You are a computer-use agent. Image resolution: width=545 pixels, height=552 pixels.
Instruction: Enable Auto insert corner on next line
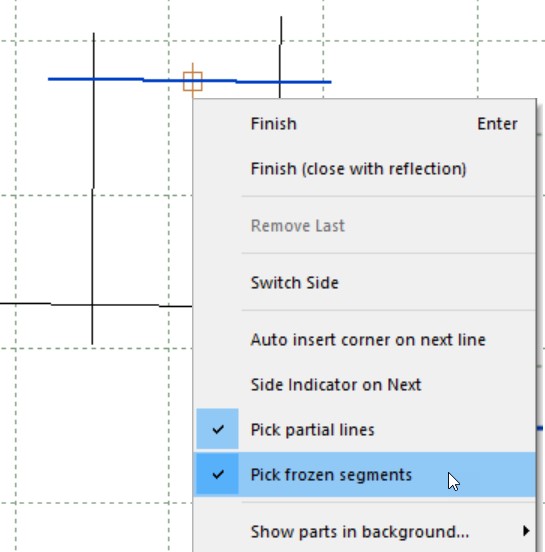[365, 340]
